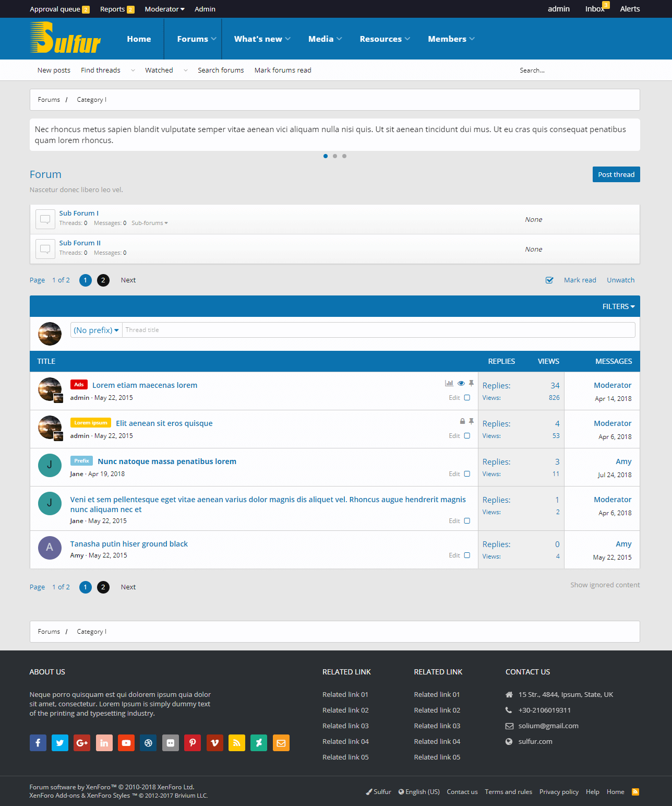Open the Moderator tools dropdown
Image resolution: width=672 pixels, height=806 pixels.
[164, 9]
